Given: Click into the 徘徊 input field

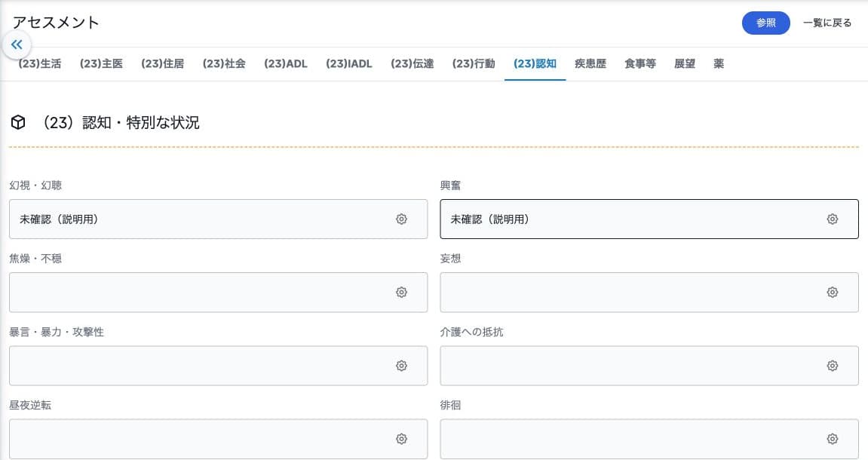Looking at the screenshot, I should [649, 439].
